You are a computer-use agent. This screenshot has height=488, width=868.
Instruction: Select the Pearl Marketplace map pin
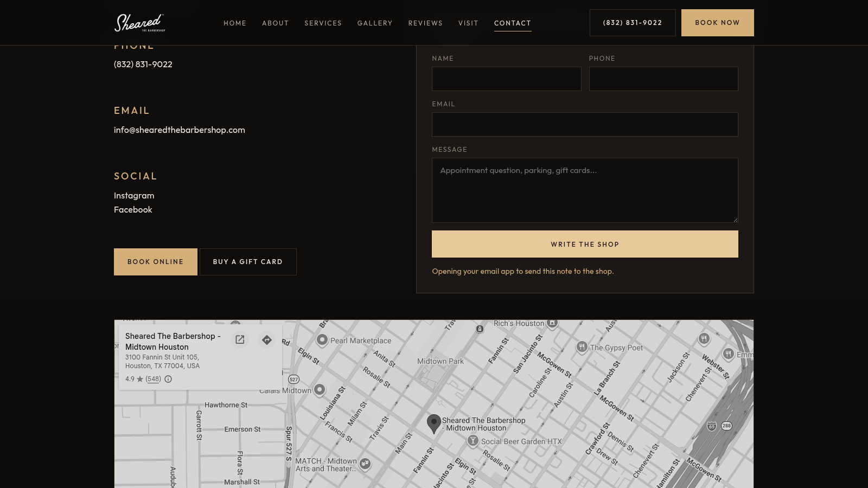pos(322,340)
